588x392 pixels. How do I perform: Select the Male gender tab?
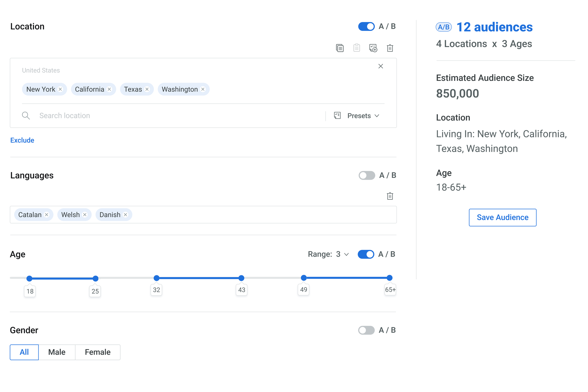point(56,352)
